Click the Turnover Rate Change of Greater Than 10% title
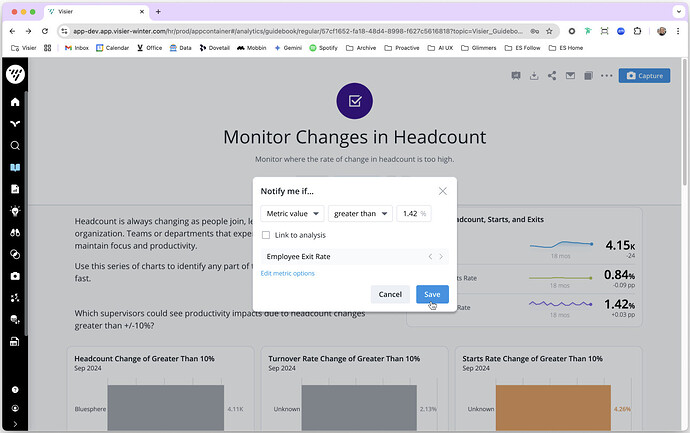690x433 pixels. coord(344,359)
